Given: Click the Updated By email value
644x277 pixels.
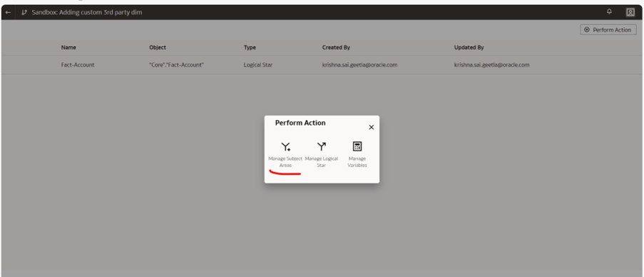Looking at the screenshot, I should [491, 64].
